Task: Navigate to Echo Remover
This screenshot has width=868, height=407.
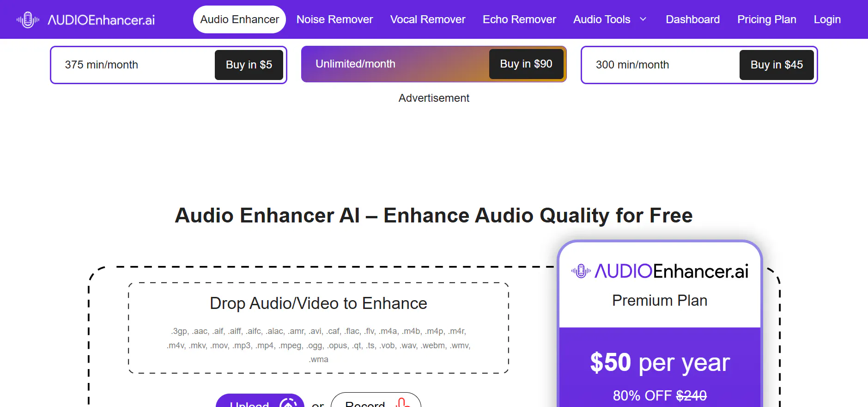Action: coord(519,19)
